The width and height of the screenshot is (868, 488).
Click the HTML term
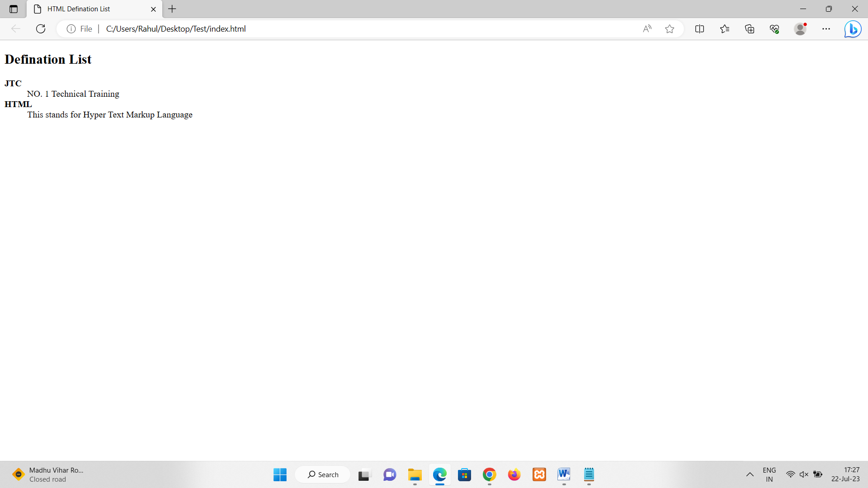pyautogui.click(x=18, y=104)
